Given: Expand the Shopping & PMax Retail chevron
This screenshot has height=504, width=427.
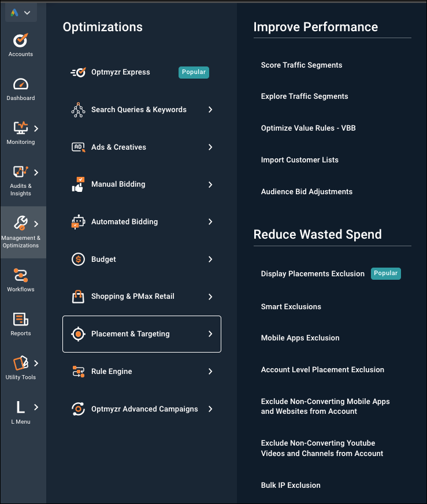Looking at the screenshot, I should [210, 297].
